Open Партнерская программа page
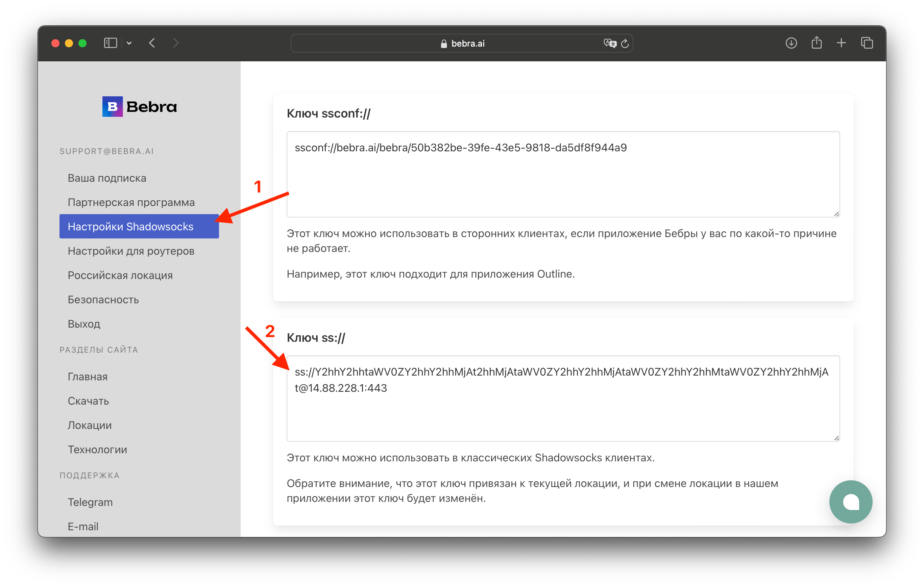924x587 pixels. [131, 202]
